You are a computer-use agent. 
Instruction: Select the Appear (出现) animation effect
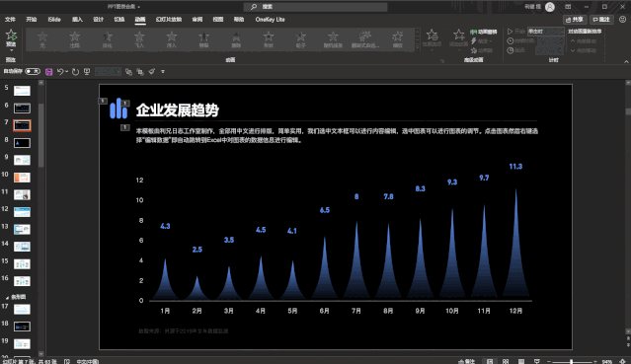pos(75,39)
